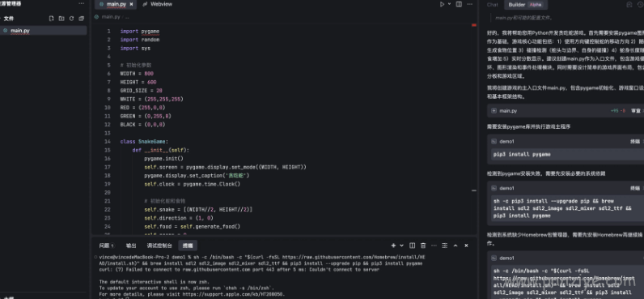Image resolution: width=644 pixels, height=299 pixels.
Task: Open the Webview tab
Action: point(157,4)
